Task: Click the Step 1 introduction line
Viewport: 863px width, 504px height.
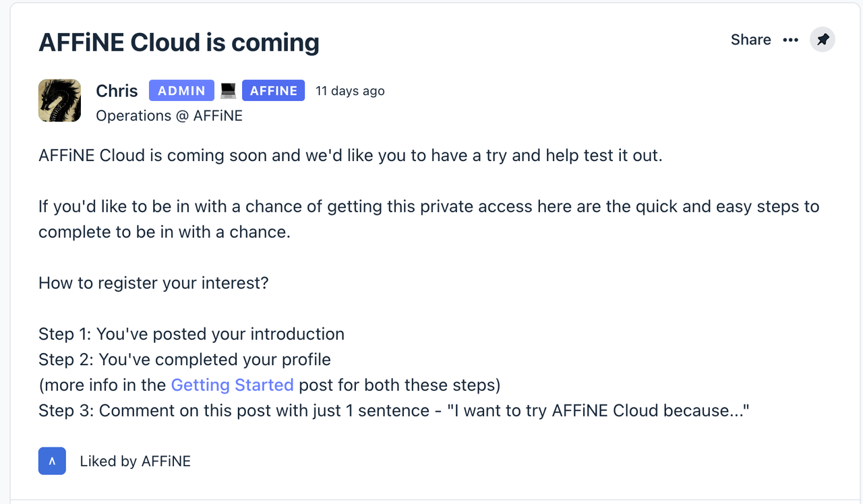Action: pyautogui.click(x=191, y=334)
